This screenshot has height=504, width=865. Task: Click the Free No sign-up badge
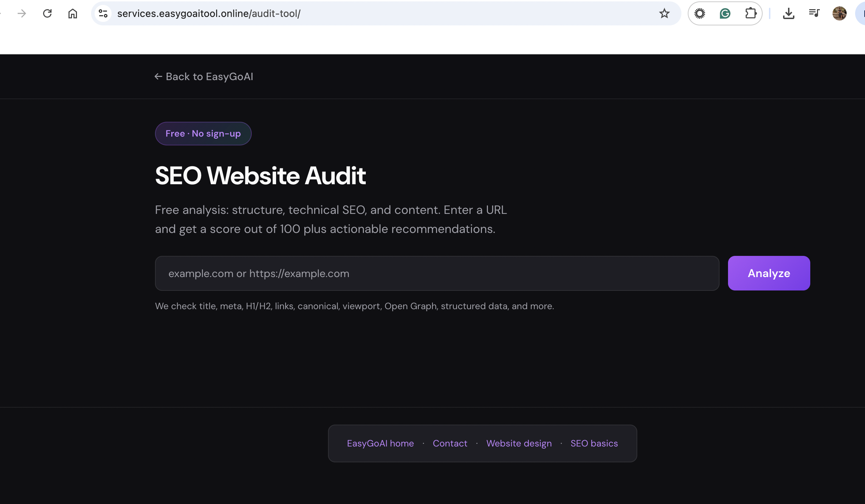203,133
